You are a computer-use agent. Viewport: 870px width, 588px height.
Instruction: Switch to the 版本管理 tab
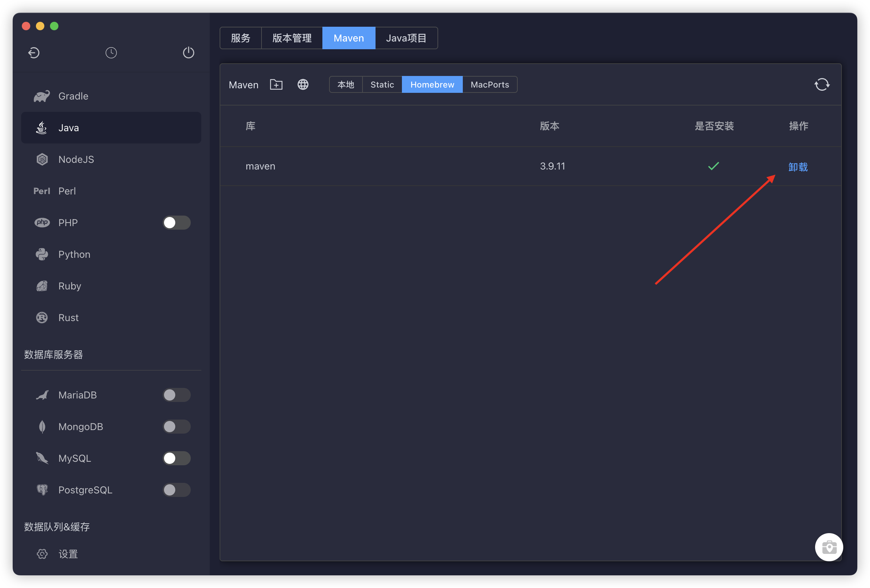(292, 38)
